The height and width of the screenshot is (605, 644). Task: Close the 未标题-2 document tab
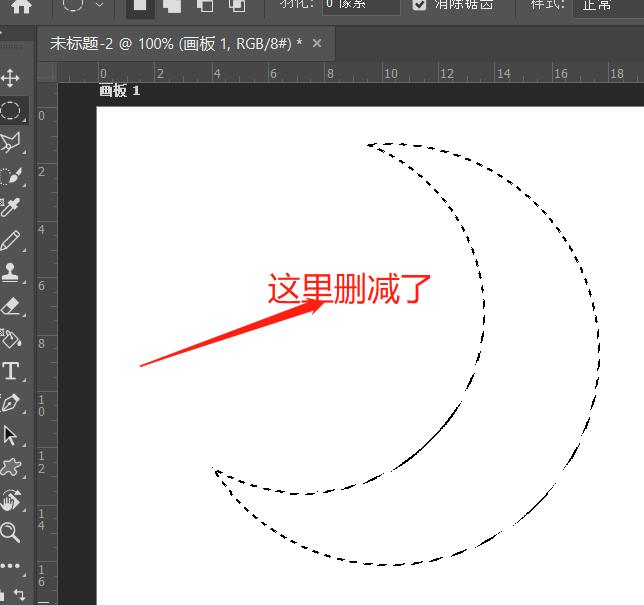[317, 44]
